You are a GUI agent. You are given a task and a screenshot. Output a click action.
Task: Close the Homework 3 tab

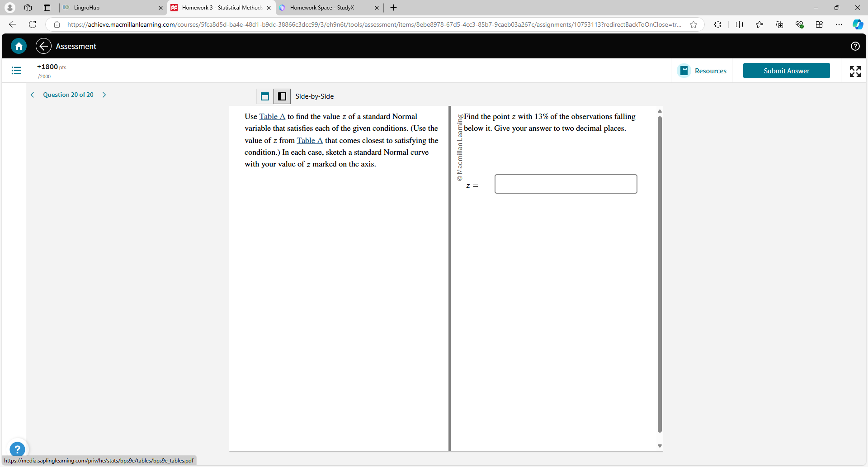pyautogui.click(x=269, y=8)
